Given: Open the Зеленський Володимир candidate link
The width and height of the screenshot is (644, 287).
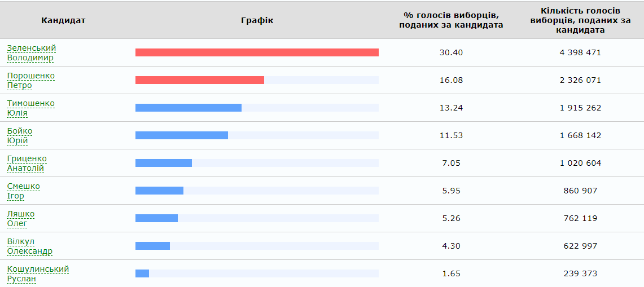Looking at the screenshot, I should pyautogui.click(x=31, y=52).
